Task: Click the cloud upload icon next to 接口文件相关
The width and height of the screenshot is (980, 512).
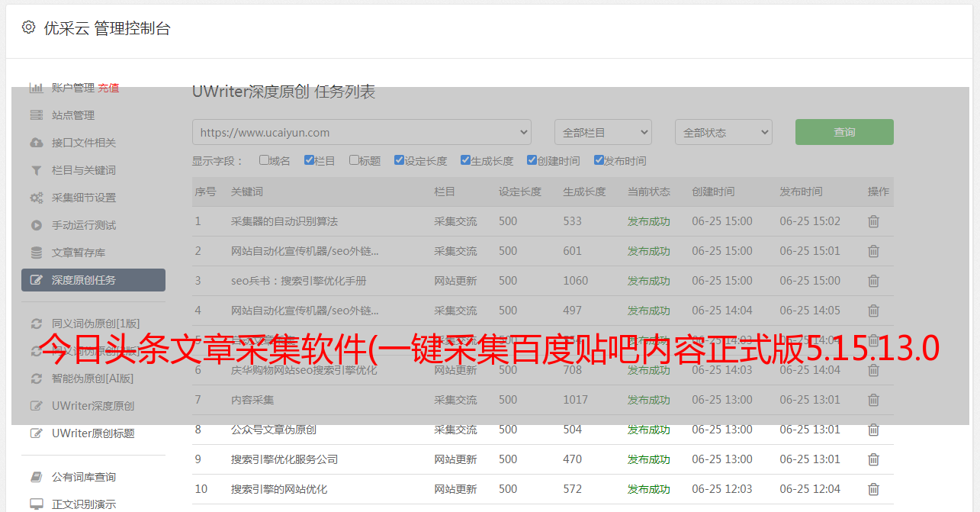Action: 36,143
